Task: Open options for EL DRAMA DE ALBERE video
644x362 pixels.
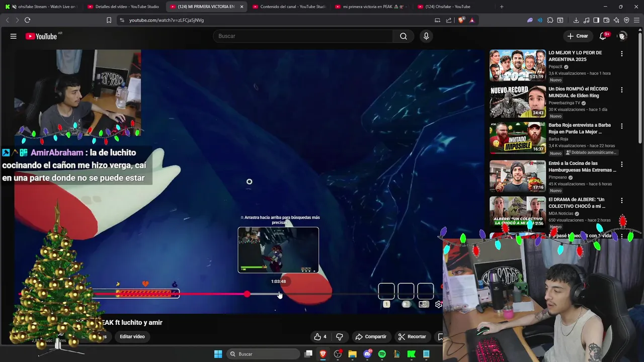Action: [621, 201]
